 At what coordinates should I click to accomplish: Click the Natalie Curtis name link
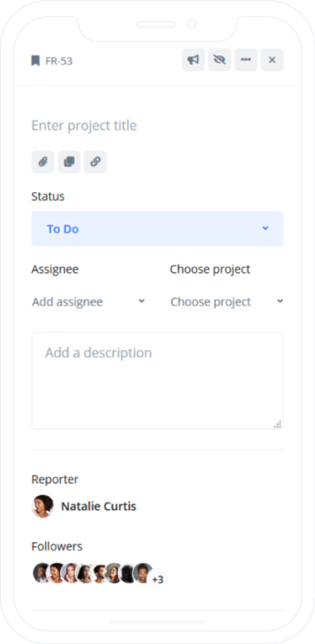coord(99,507)
